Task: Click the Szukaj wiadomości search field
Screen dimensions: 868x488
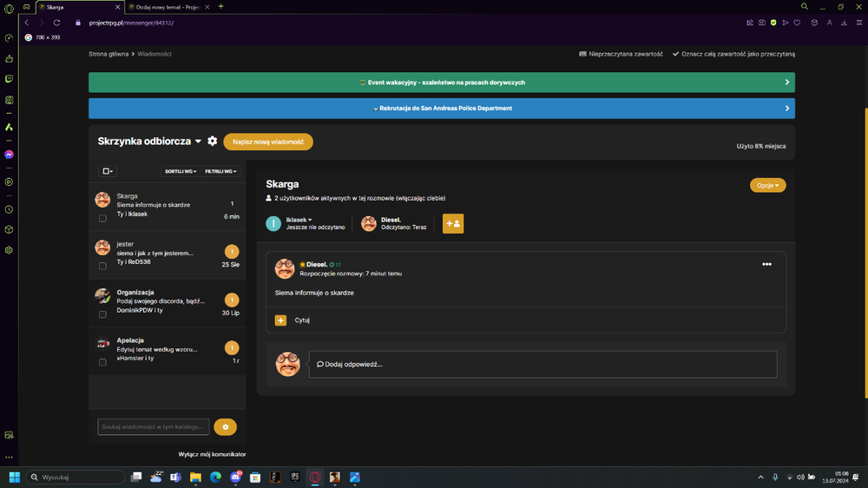Action: click(x=154, y=427)
